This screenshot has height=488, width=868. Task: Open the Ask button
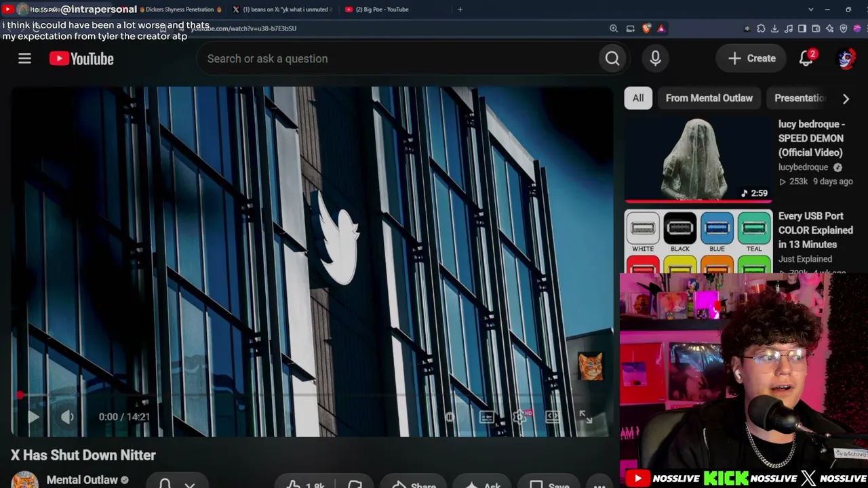(x=482, y=483)
